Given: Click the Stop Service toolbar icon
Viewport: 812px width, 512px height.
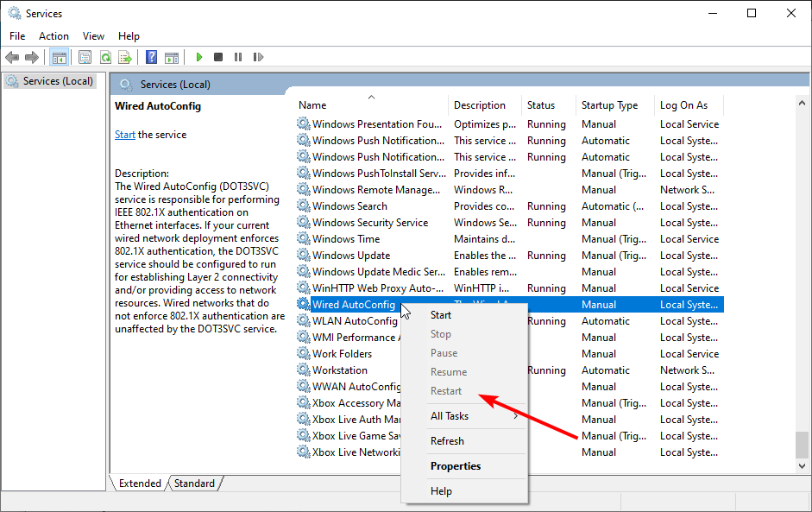Looking at the screenshot, I should pos(218,57).
